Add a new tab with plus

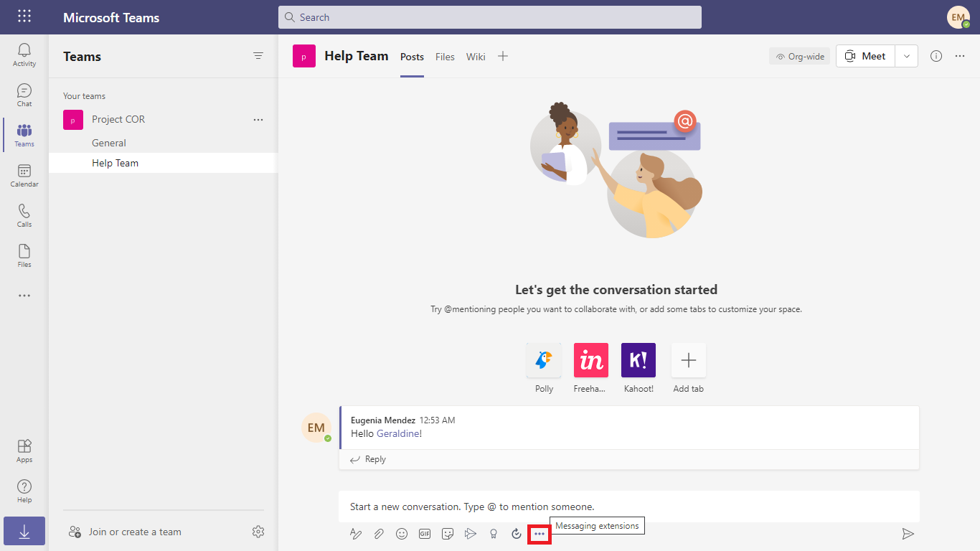503,56
